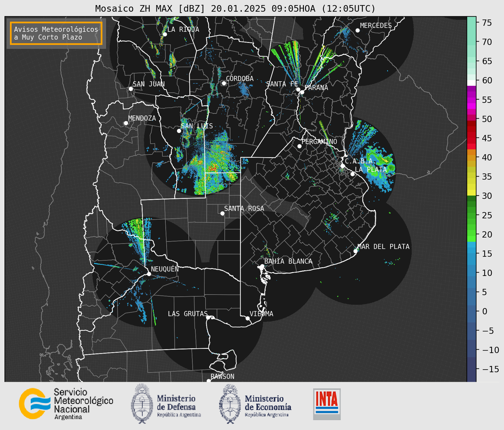Select the Bahía Blanca city marker
504x430 pixels.
click(262, 266)
